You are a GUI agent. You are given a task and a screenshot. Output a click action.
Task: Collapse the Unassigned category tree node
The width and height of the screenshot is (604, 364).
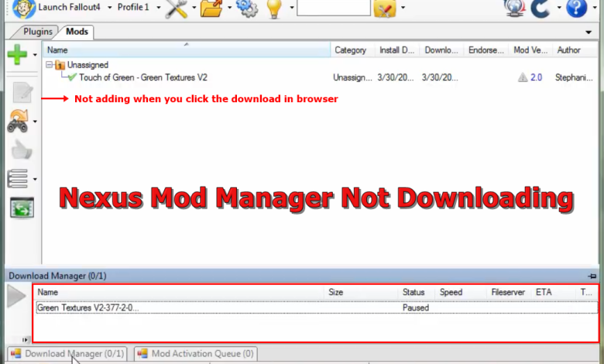(x=49, y=65)
